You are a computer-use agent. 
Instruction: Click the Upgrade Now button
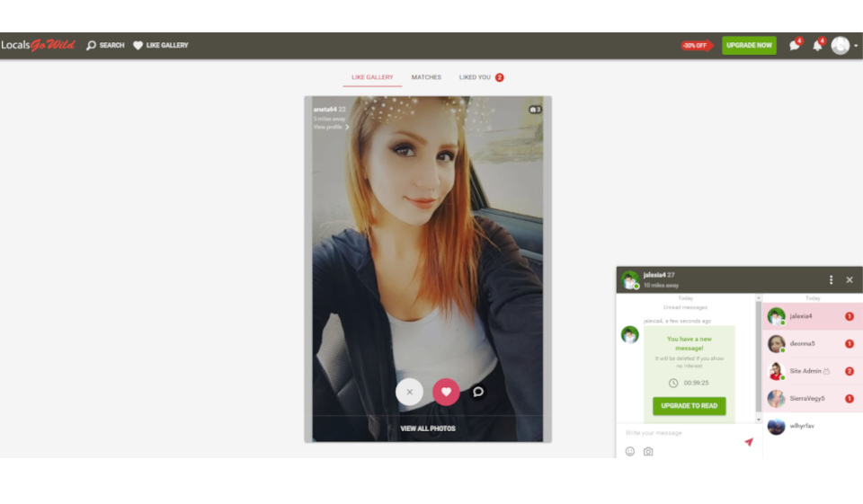(x=749, y=45)
